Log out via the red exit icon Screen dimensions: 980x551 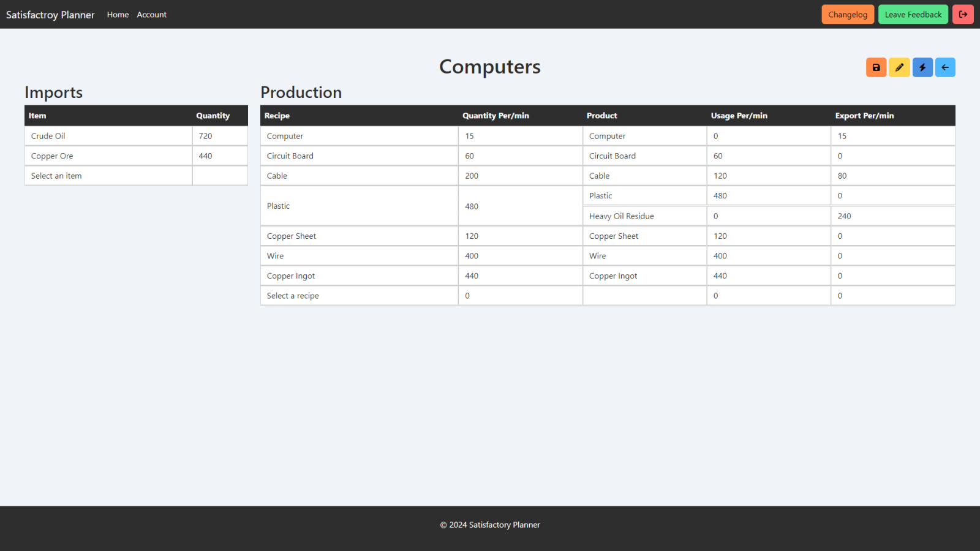pyautogui.click(x=963, y=14)
